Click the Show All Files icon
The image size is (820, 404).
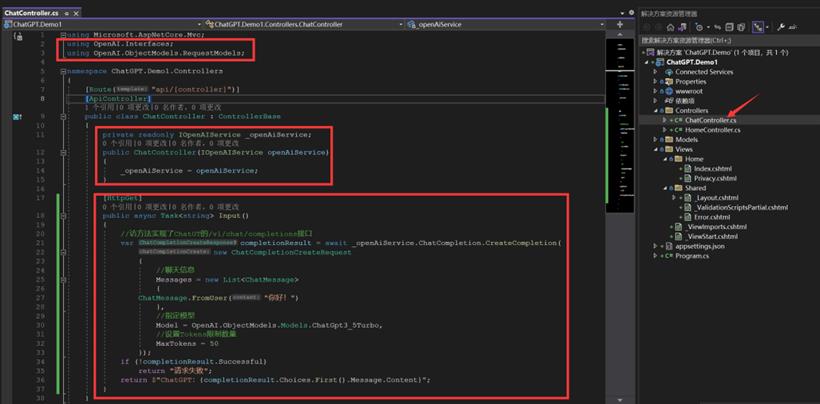(x=741, y=27)
